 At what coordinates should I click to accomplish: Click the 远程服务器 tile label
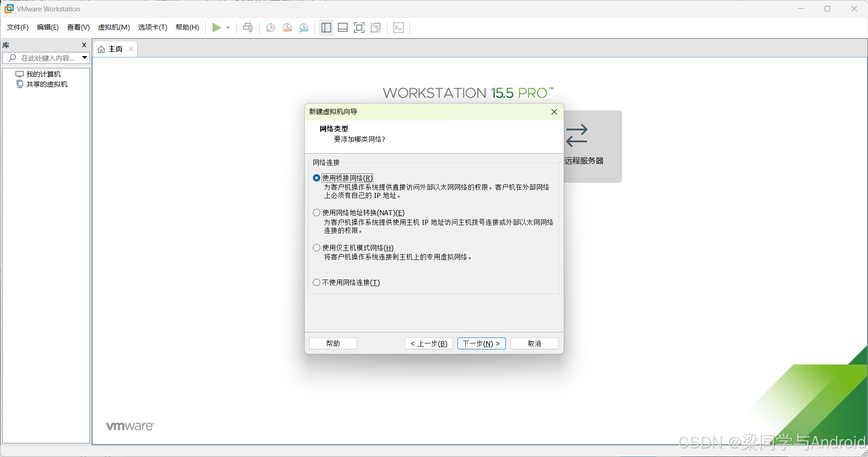584,161
